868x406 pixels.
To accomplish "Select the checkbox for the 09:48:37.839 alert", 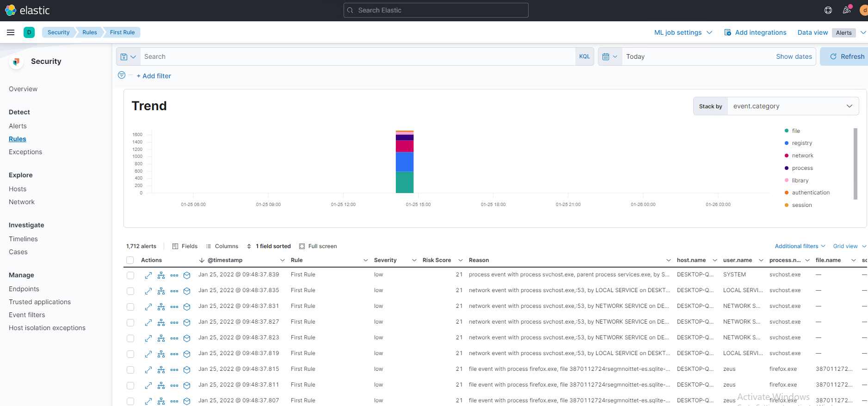I will [130, 275].
